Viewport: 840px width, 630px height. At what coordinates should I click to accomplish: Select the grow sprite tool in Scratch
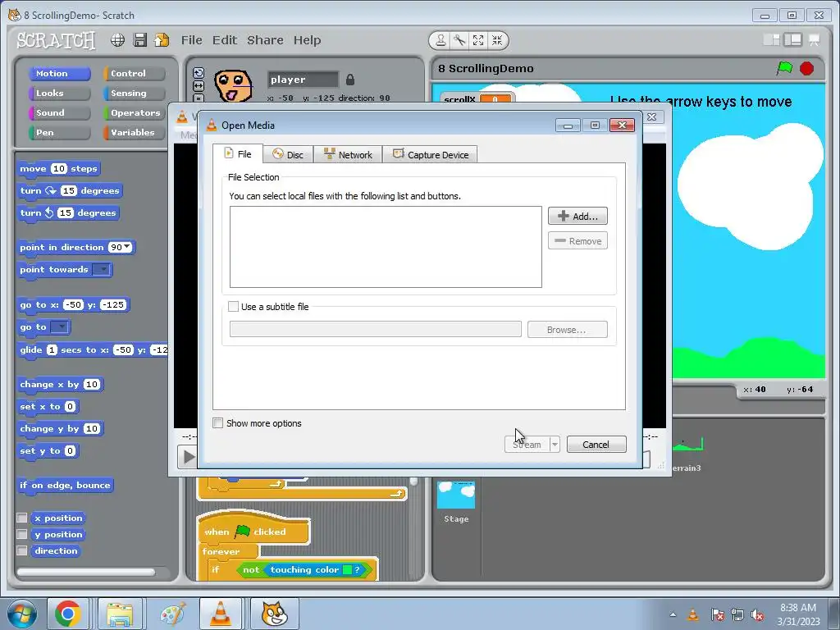478,40
